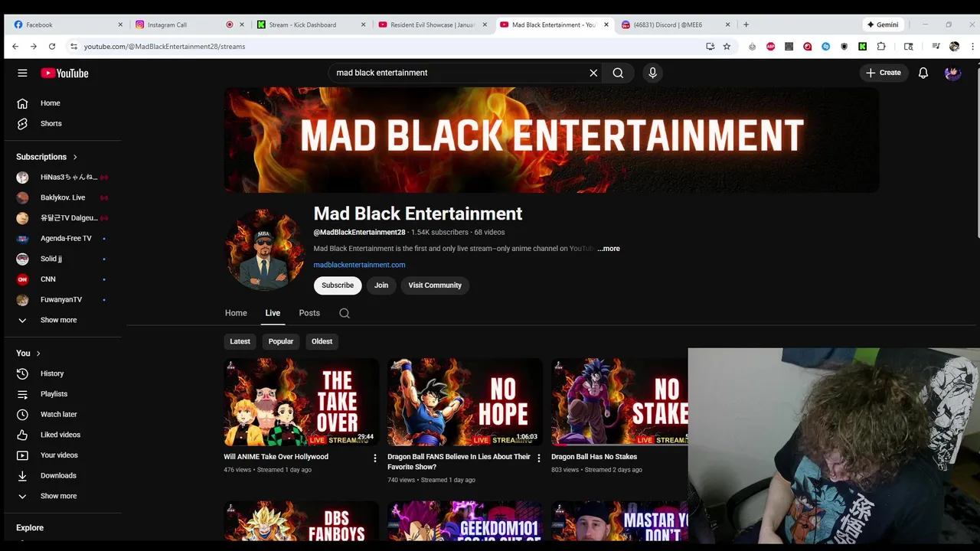Open the Will ANIME Take Over Hollywood thumbnail
The image size is (980, 551).
[301, 403]
